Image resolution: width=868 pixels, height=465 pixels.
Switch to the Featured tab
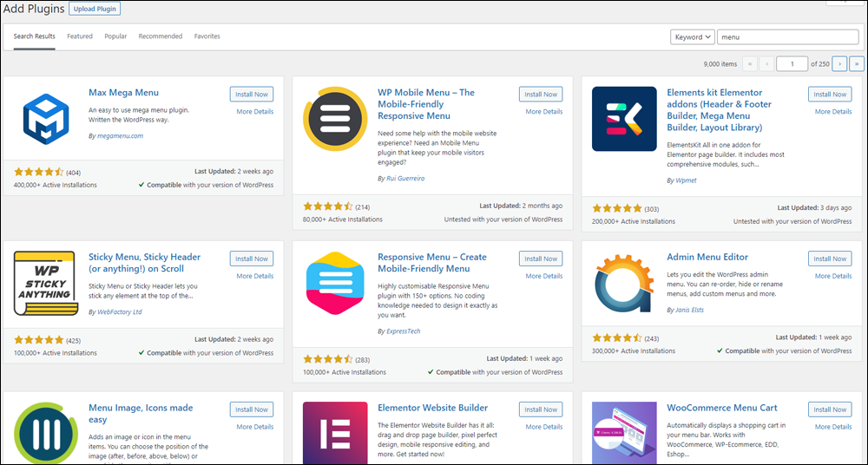(x=80, y=36)
